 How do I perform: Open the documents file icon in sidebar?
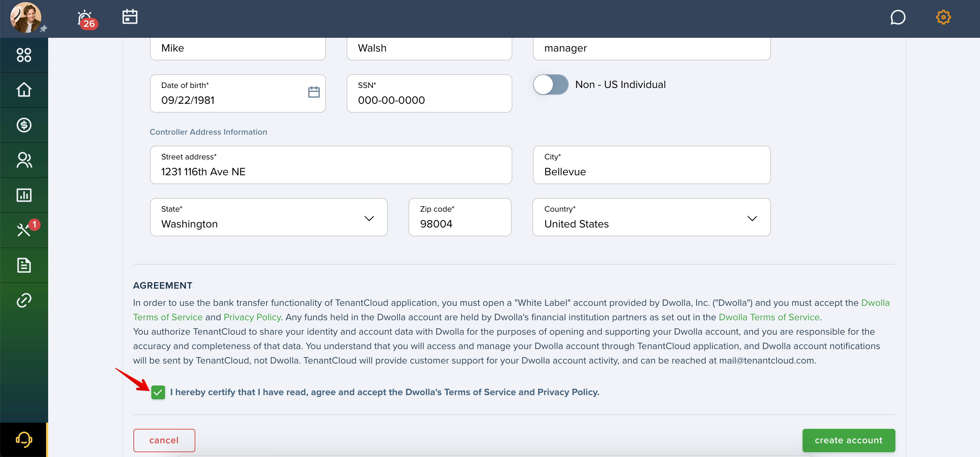[x=24, y=265]
